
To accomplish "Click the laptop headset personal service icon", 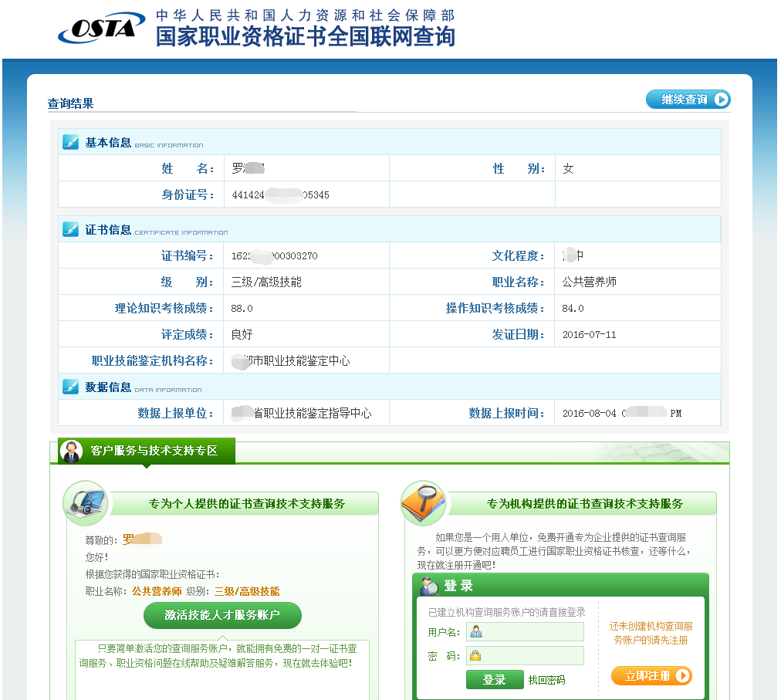I will click(x=86, y=503).
